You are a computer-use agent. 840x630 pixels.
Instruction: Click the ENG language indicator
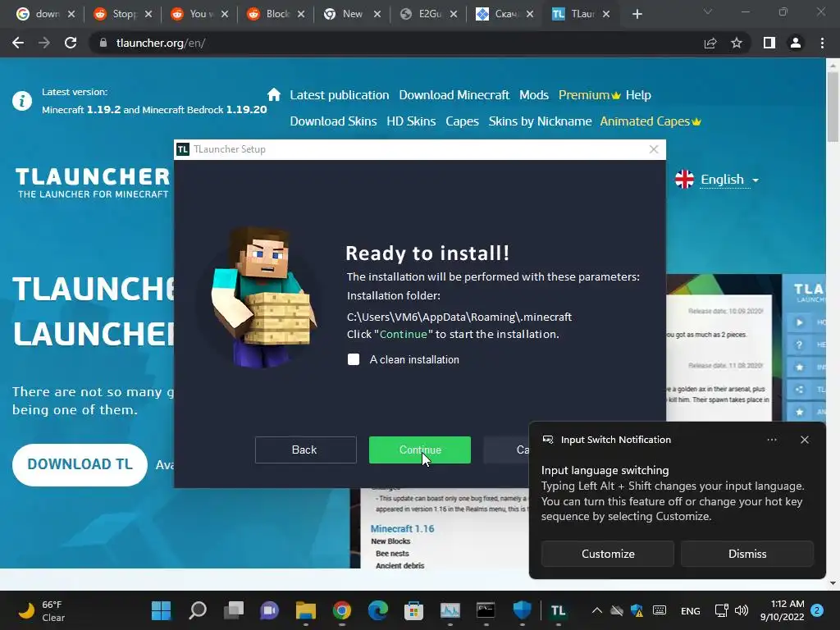690,610
